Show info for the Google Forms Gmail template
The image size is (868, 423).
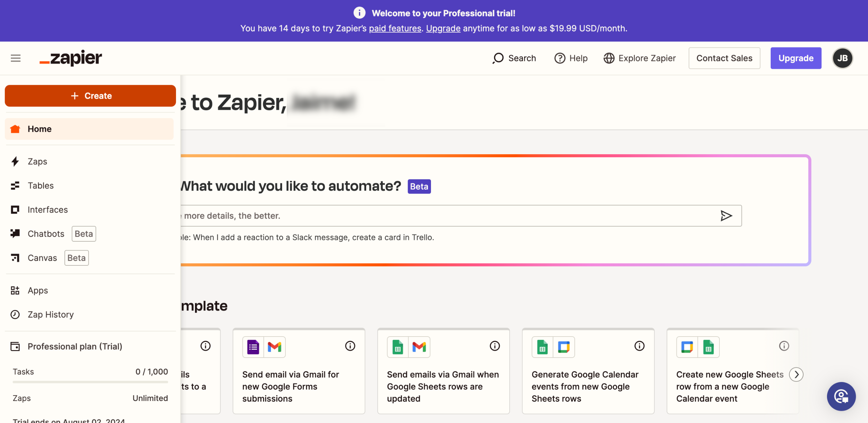click(350, 346)
